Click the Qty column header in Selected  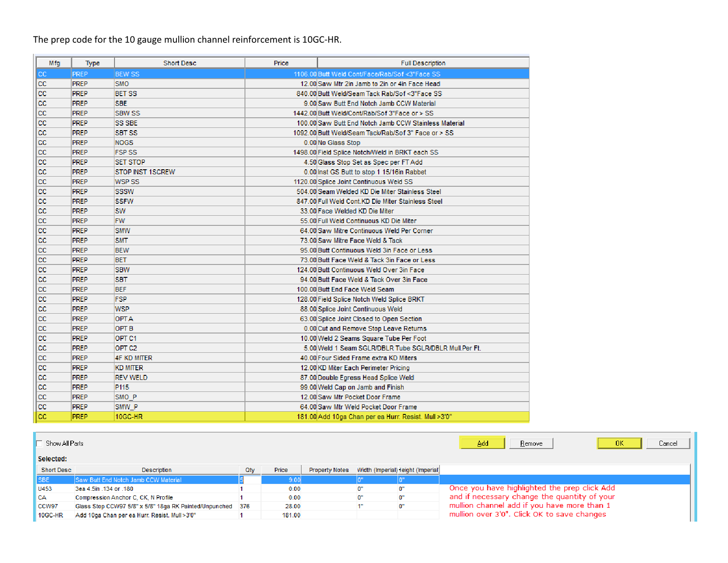point(250,470)
